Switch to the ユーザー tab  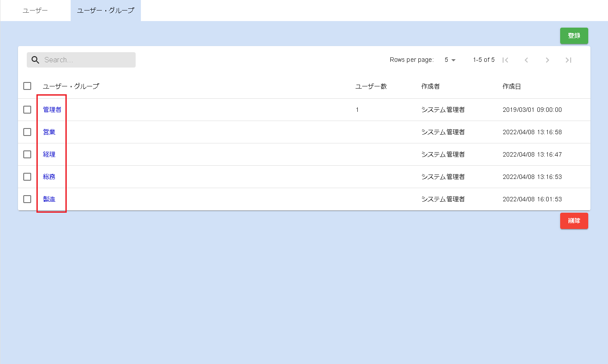coord(35,11)
